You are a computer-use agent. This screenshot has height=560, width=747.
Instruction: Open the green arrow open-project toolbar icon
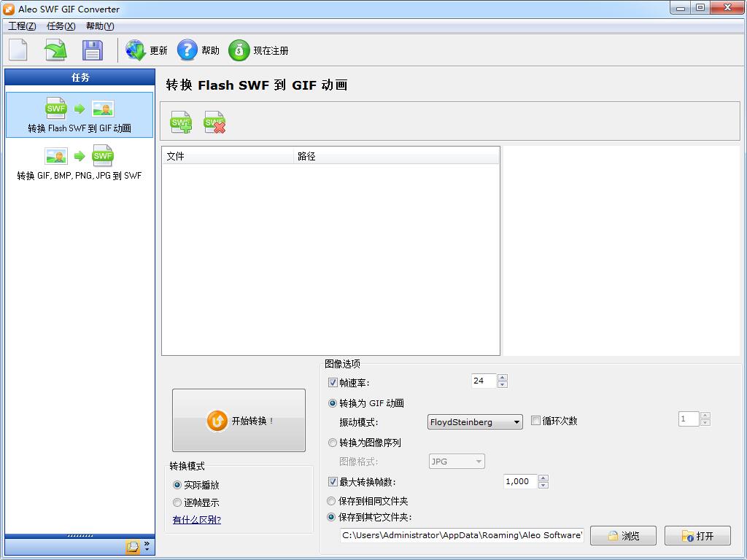click(54, 50)
